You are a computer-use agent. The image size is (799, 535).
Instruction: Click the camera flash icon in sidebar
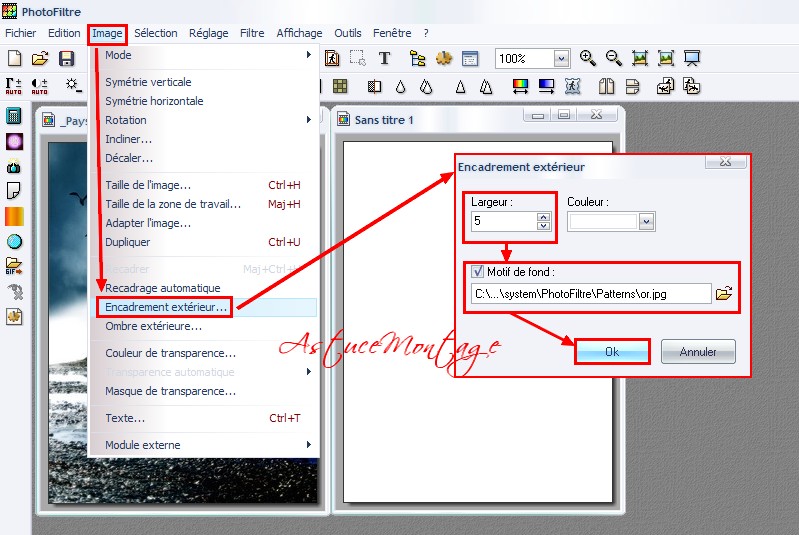coord(14,166)
